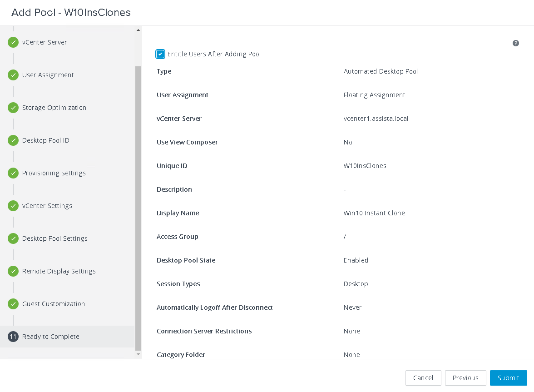Screen dimensions: 534x392
Task: Jump to the Desktop Pool ID step
Action: click(45, 140)
